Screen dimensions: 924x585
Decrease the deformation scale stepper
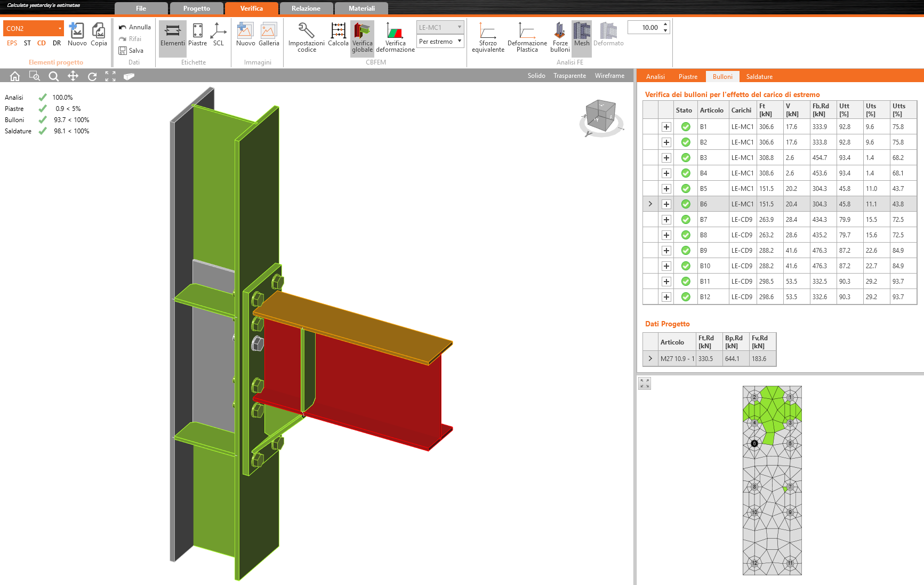[x=665, y=31]
